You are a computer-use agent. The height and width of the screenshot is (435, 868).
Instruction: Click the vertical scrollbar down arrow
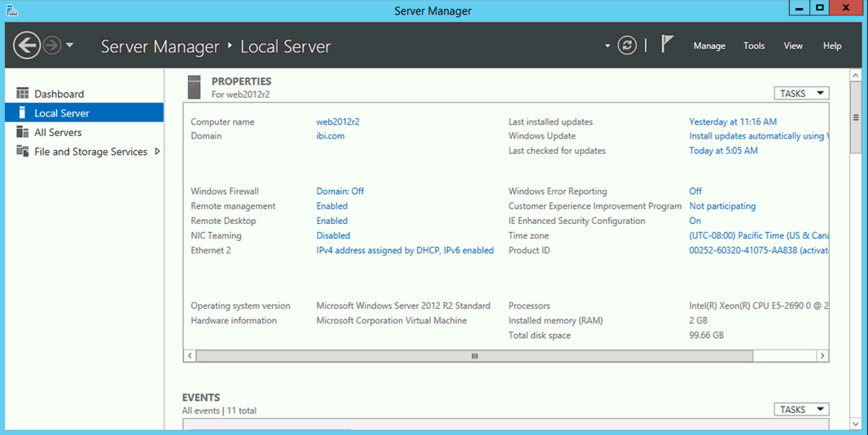(856, 424)
